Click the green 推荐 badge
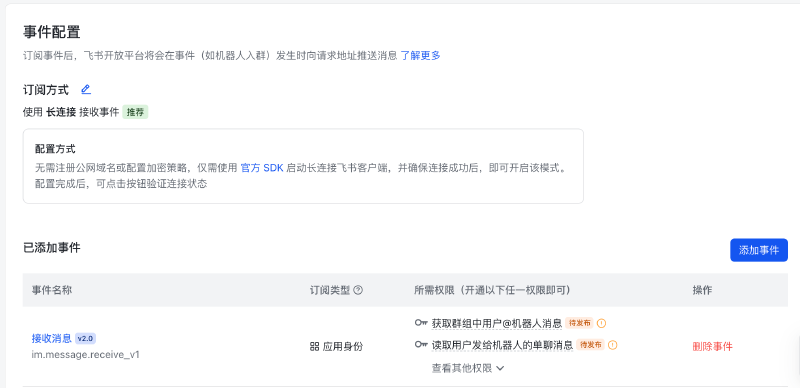The height and width of the screenshot is (388, 800). 135,112
